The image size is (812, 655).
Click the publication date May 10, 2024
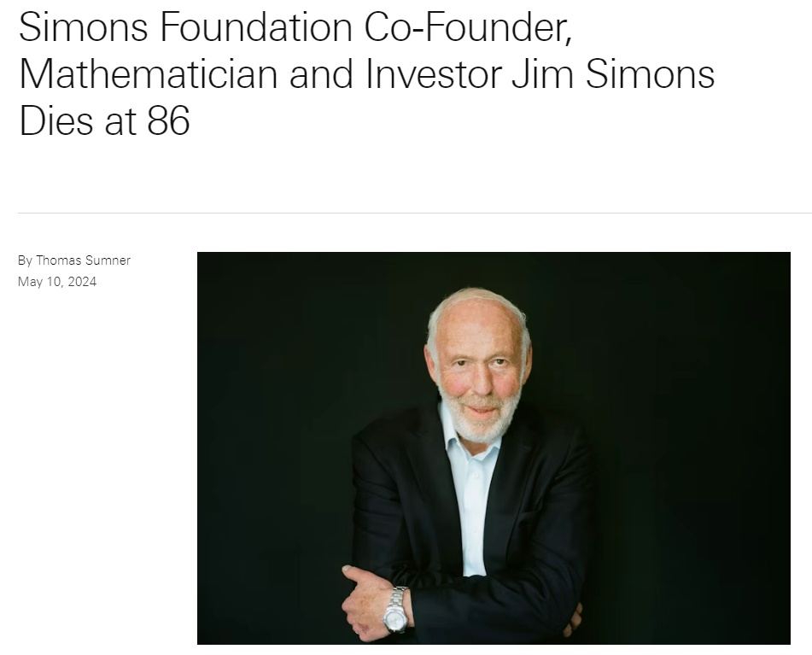pyautogui.click(x=57, y=282)
